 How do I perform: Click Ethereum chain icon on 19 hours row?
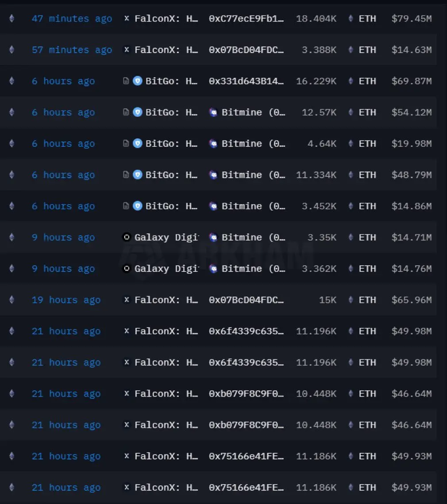12,300
